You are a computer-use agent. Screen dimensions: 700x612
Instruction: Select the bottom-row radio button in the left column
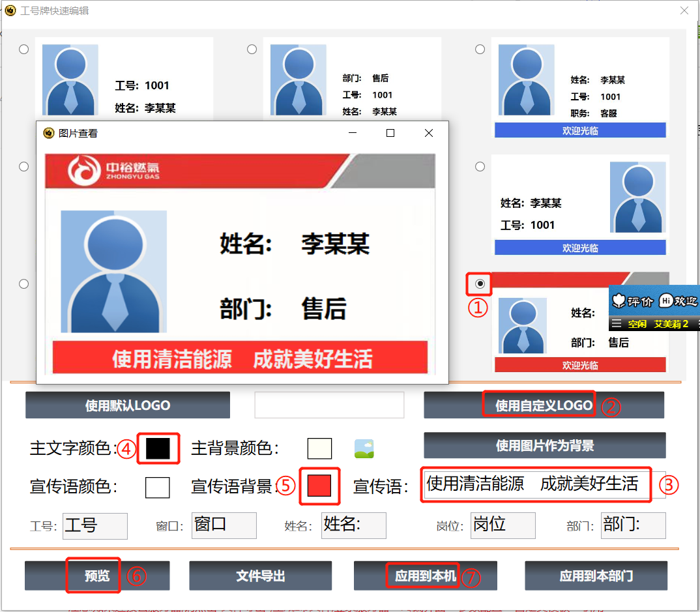pyautogui.click(x=23, y=284)
